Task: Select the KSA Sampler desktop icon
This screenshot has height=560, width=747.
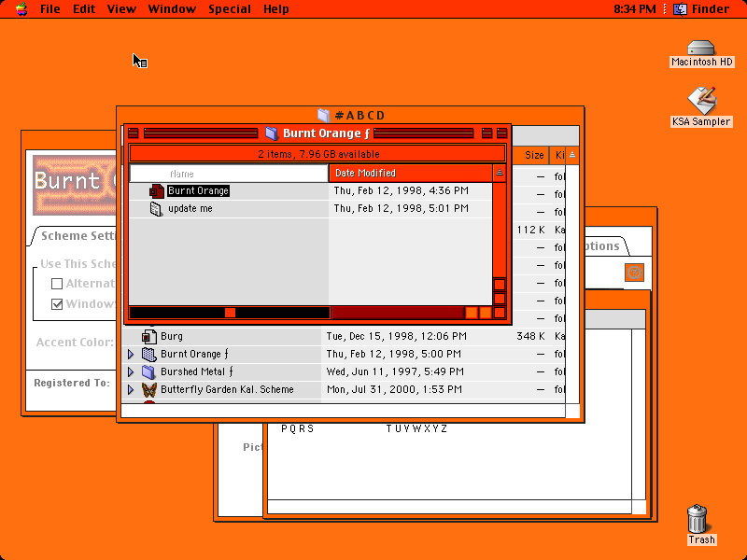Action: [702, 101]
